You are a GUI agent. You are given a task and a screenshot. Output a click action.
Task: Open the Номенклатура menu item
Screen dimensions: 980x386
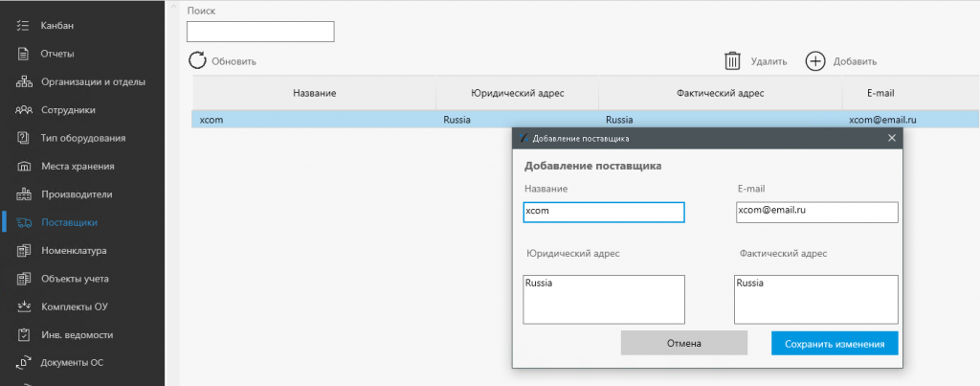(74, 251)
